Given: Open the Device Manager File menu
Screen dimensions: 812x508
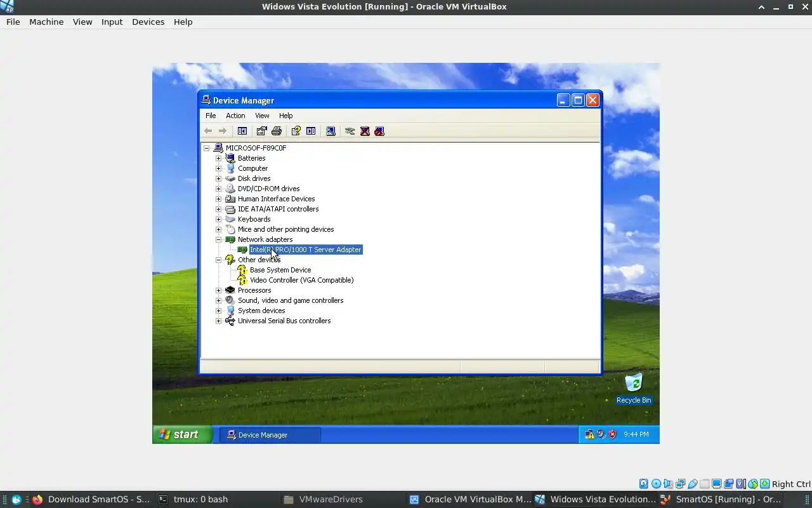Looking at the screenshot, I should point(211,116).
